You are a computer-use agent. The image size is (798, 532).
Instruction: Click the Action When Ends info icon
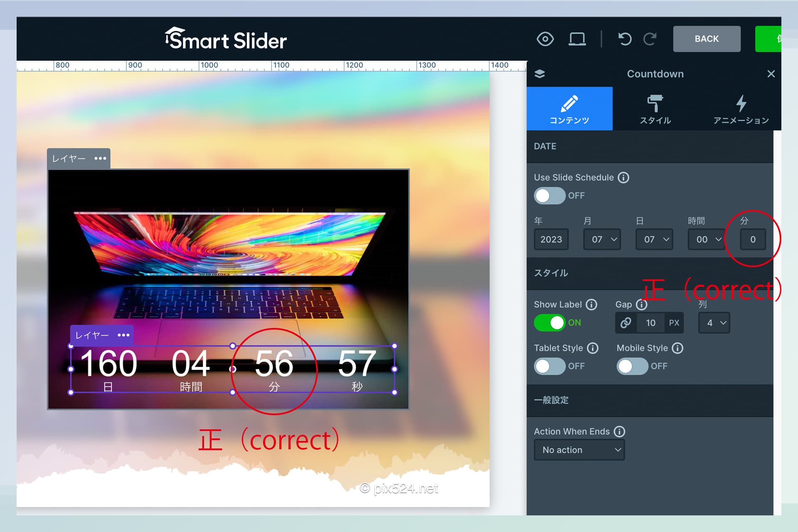coord(619,431)
